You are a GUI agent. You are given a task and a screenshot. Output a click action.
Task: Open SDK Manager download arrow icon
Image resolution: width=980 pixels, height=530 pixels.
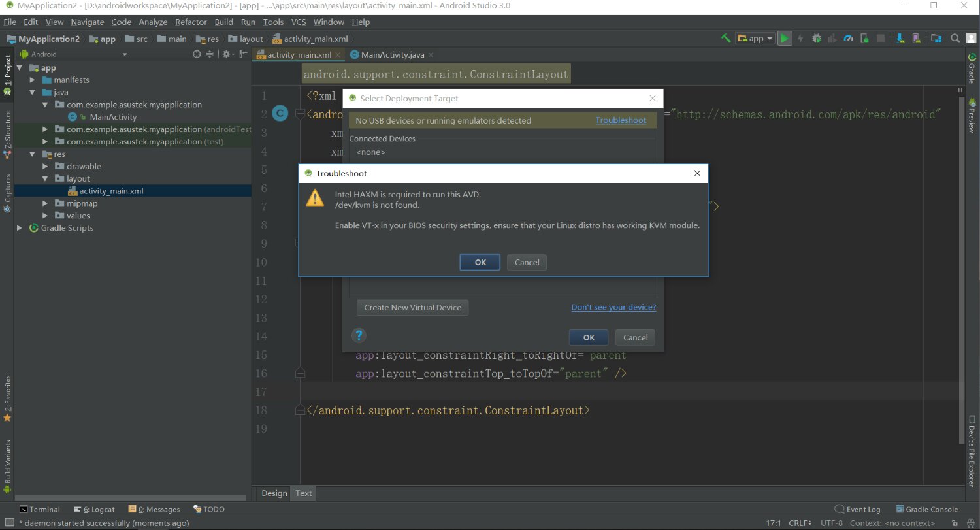pyautogui.click(x=900, y=39)
